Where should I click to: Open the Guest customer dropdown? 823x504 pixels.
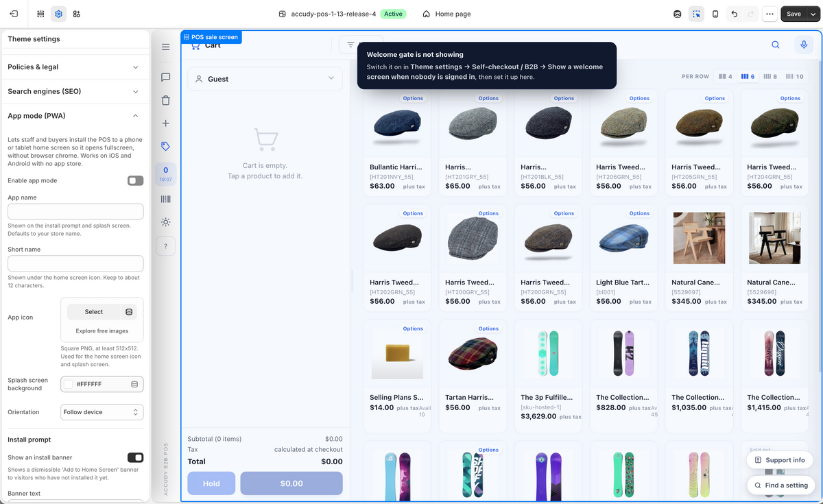point(265,79)
